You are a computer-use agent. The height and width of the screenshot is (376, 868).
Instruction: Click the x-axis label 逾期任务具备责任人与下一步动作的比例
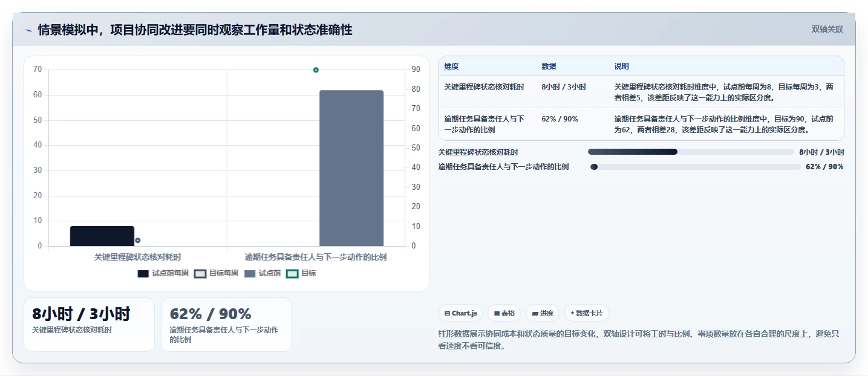316,257
